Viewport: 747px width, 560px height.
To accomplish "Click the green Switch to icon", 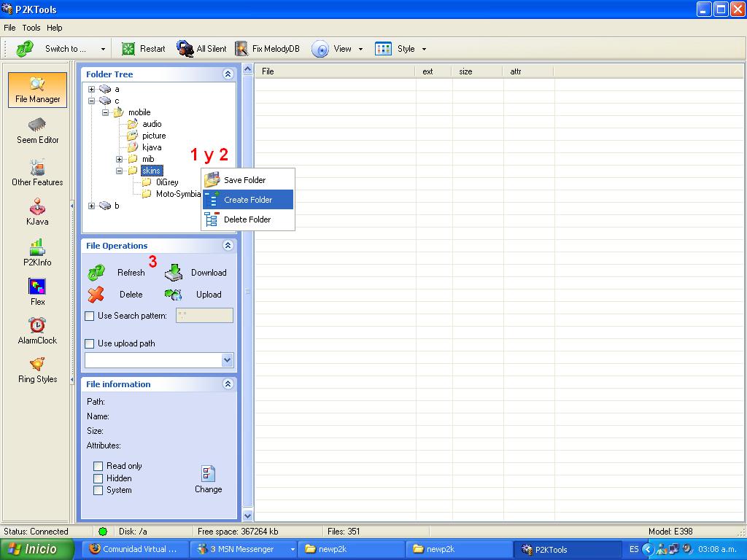I will pyautogui.click(x=25, y=49).
